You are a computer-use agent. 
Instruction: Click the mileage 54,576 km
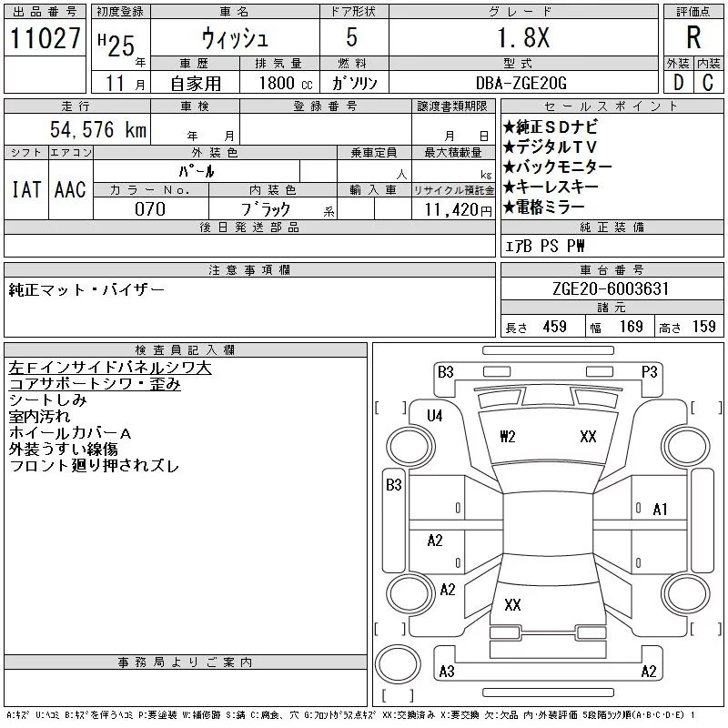click(98, 129)
